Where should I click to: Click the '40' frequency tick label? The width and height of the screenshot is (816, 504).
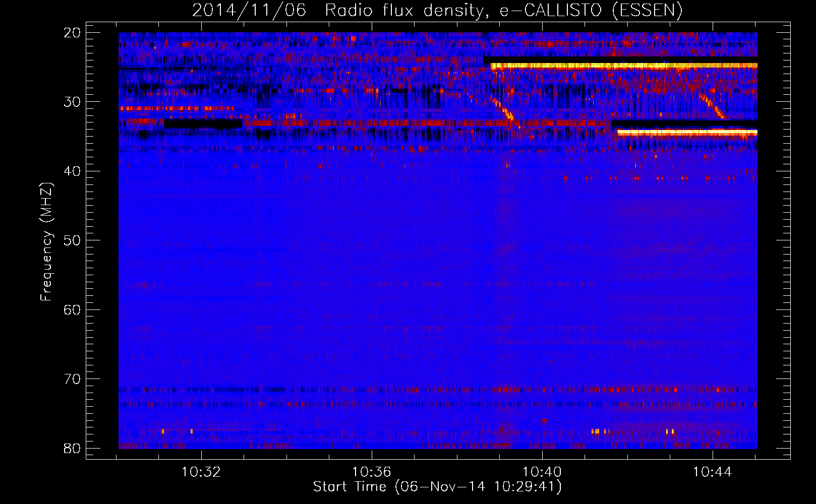tap(73, 171)
